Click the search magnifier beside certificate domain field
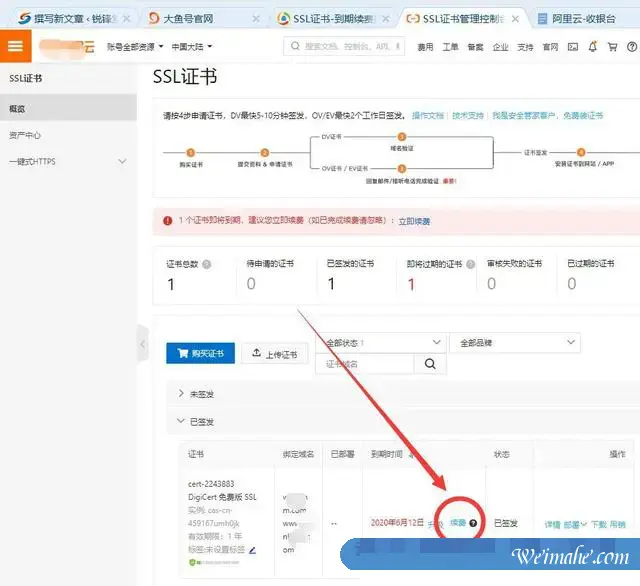This screenshot has width=640, height=586. (x=430, y=364)
